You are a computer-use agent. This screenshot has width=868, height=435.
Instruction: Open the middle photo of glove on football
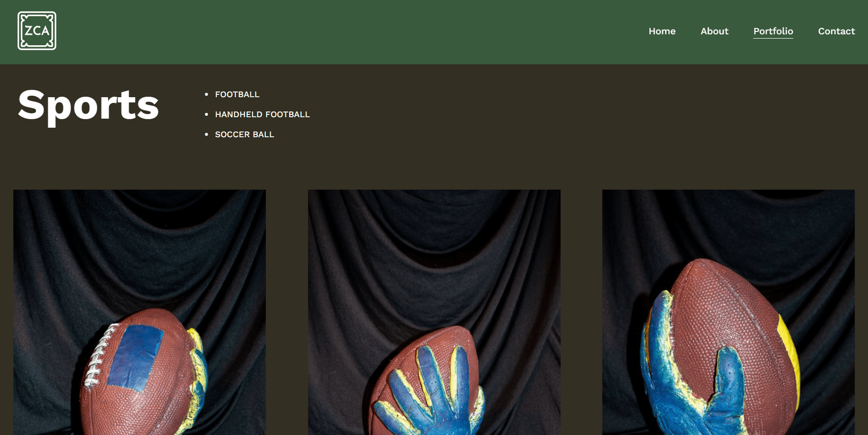(x=434, y=312)
